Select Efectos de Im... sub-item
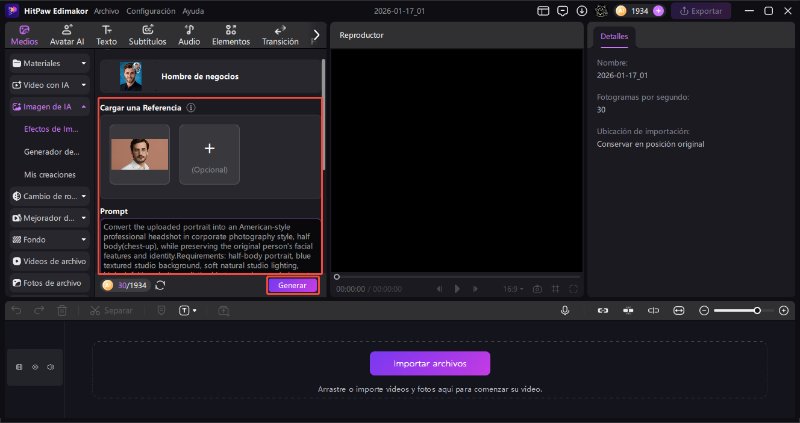The height and width of the screenshot is (423, 800). coord(51,129)
